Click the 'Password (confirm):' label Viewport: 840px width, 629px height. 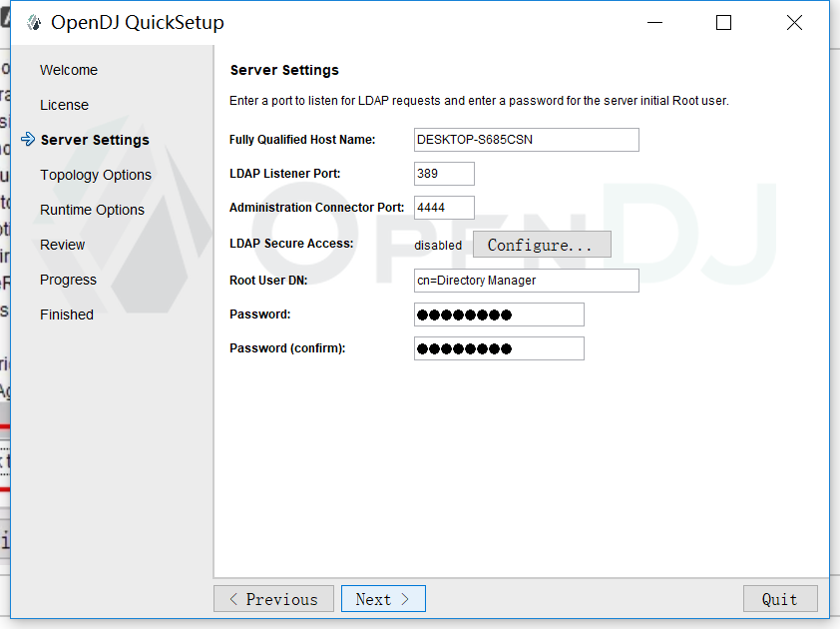pos(287,348)
